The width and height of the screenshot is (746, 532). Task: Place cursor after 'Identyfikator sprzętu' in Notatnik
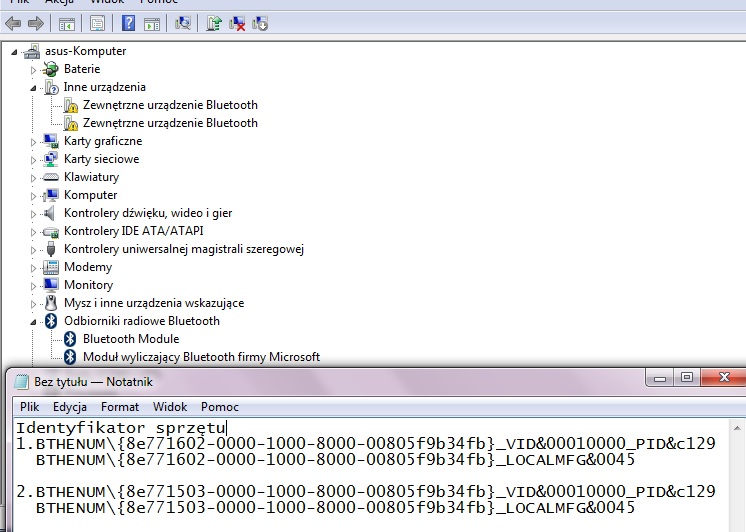pos(227,428)
